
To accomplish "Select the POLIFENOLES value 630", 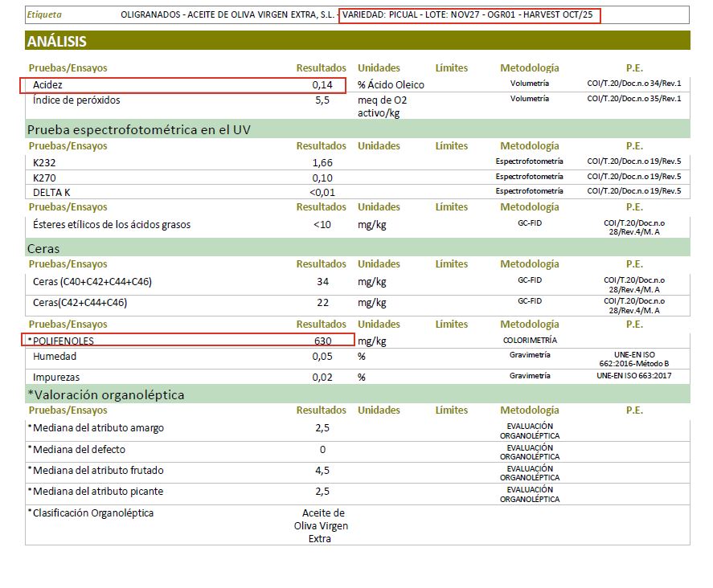I will click(x=322, y=341).
